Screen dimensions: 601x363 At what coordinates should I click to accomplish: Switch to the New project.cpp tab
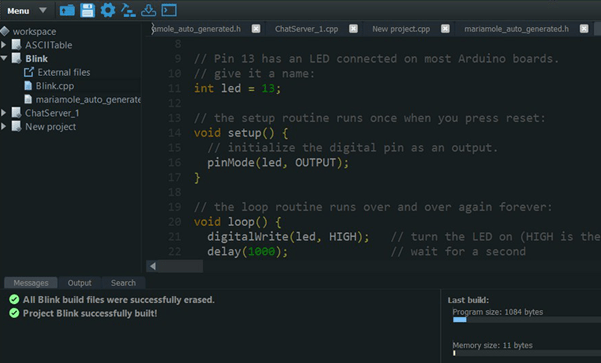coord(401,29)
